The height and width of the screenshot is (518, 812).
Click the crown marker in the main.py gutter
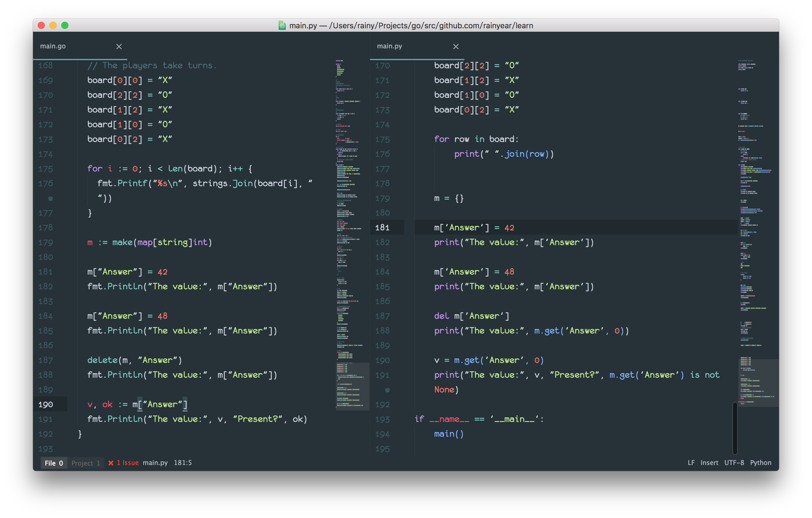click(x=387, y=390)
